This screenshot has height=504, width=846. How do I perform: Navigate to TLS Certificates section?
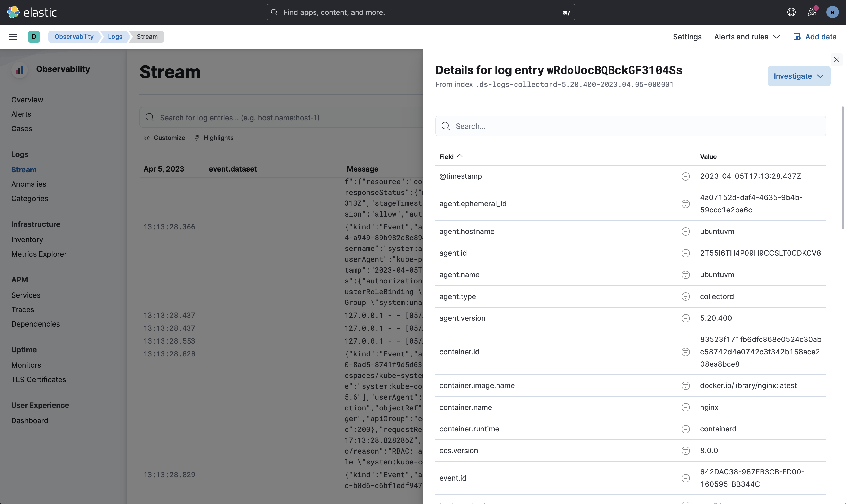point(38,379)
